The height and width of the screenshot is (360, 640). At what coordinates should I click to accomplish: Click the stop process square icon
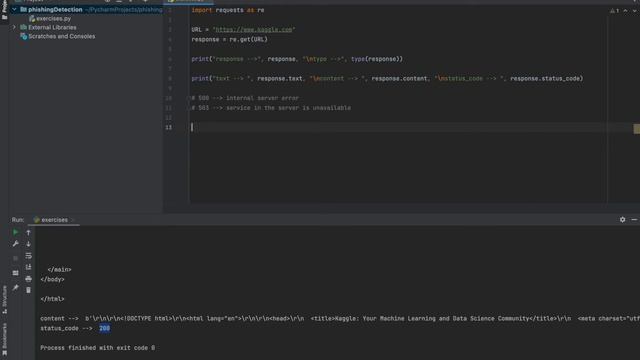(16, 258)
